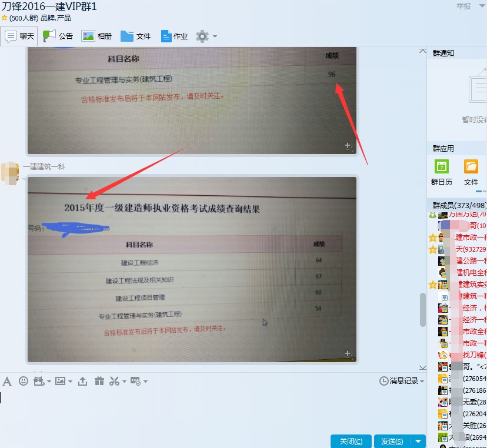487x448 pixels.
Task: Open the 文件 group app icon
Action: (471, 173)
